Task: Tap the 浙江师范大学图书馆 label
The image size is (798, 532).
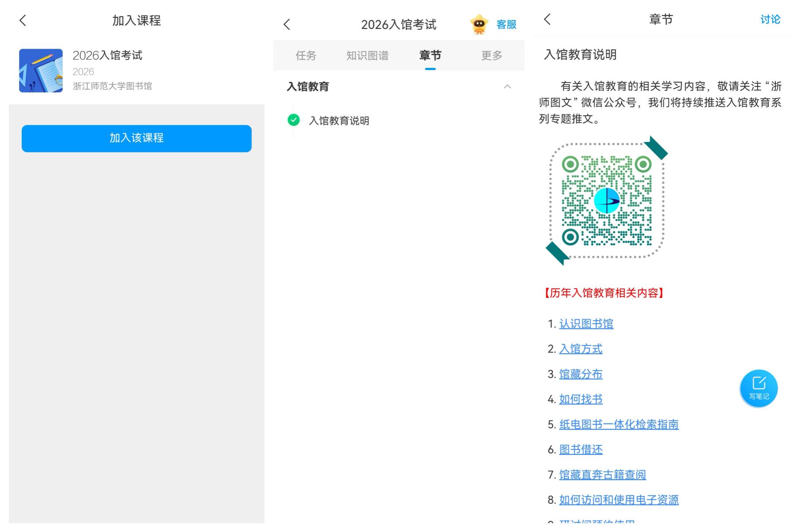Action: click(112, 86)
